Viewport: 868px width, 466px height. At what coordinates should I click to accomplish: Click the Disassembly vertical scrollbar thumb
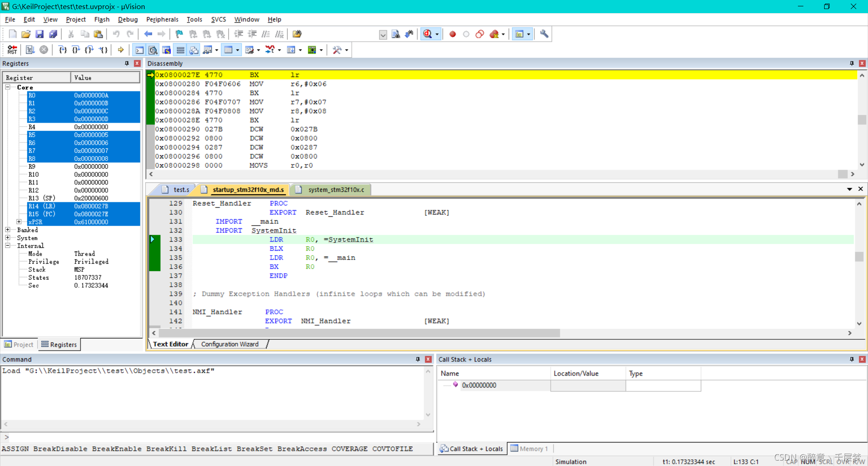tap(862, 120)
